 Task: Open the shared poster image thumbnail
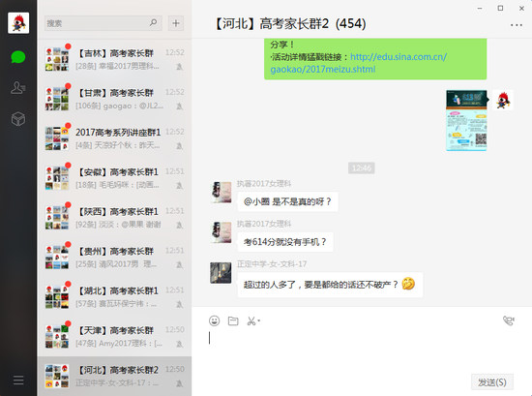point(466,120)
